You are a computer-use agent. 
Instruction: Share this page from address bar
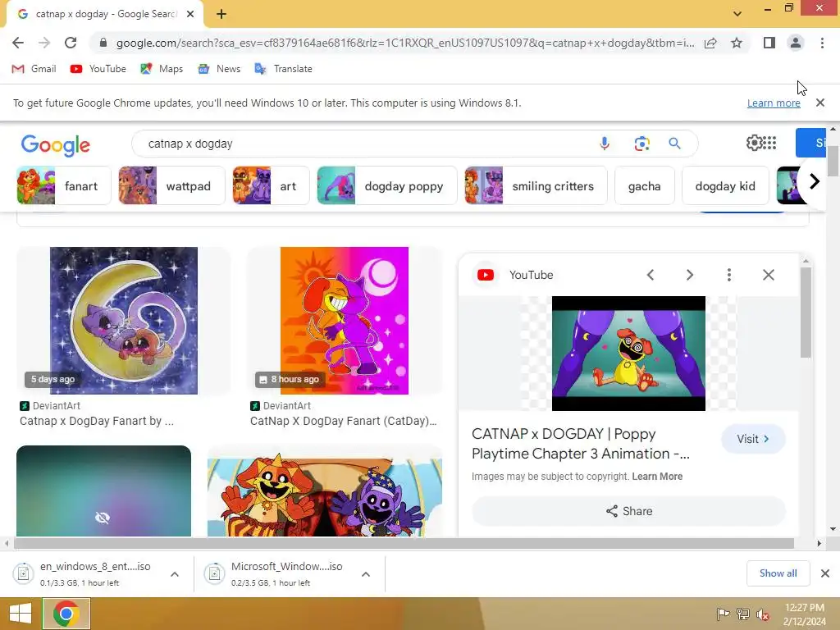coord(710,43)
